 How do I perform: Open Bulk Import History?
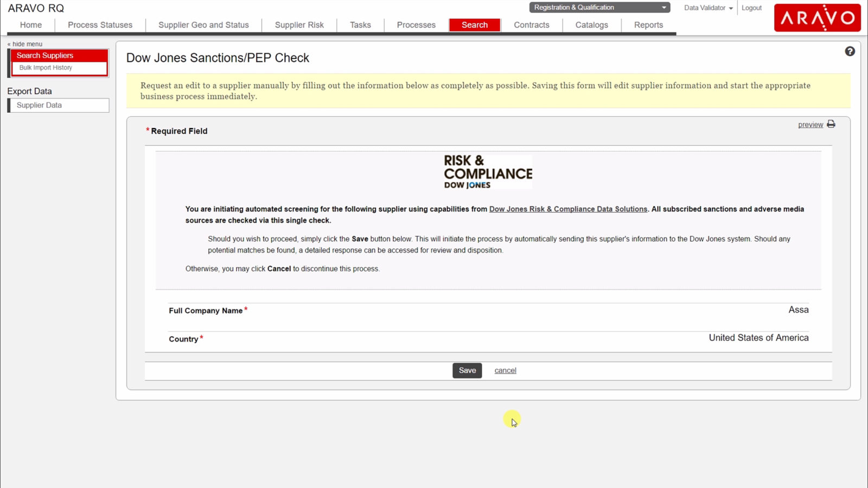(x=45, y=67)
